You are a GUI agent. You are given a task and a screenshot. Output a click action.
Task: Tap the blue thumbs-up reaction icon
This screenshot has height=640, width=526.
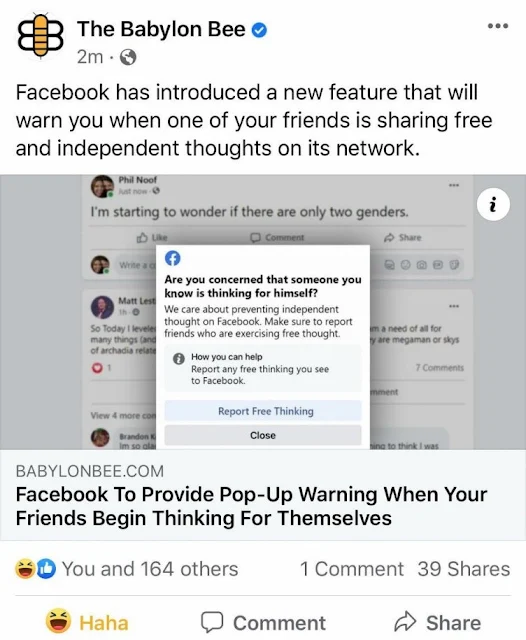click(x=47, y=569)
